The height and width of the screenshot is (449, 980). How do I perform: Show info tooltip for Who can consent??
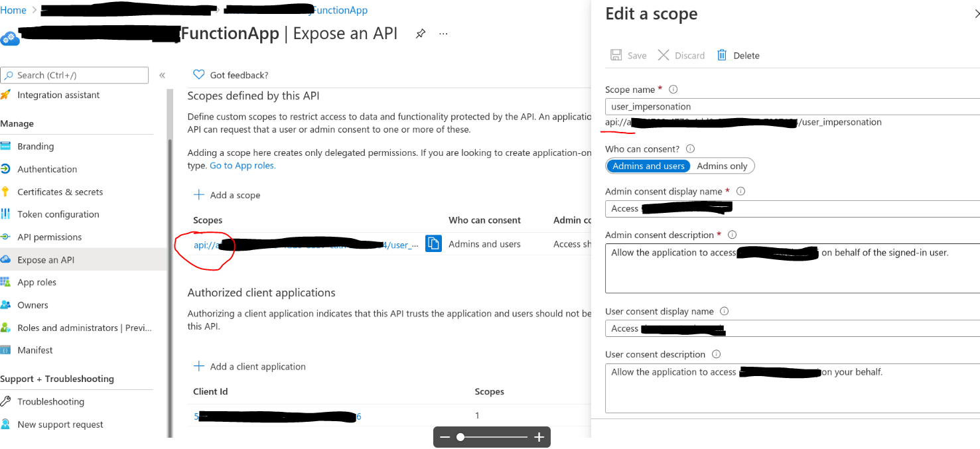click(690, 149)
